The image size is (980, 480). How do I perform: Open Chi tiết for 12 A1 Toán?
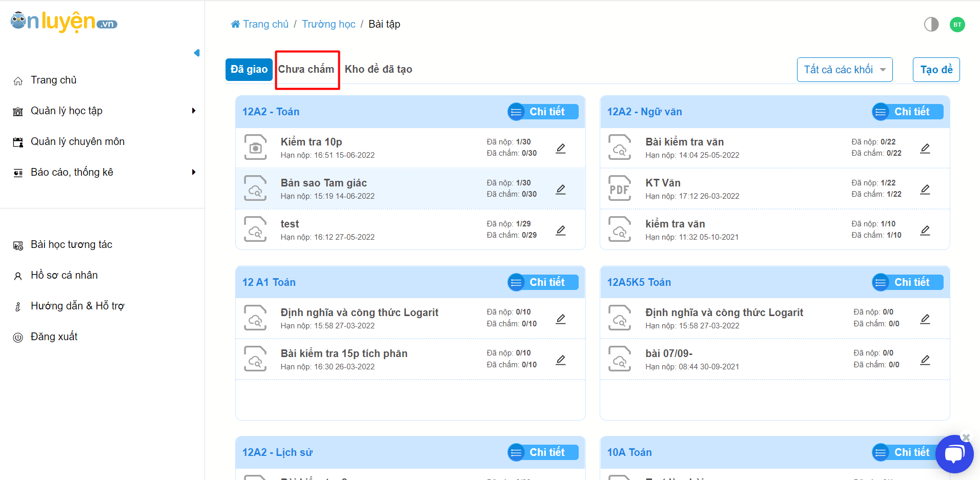point(543,282)
